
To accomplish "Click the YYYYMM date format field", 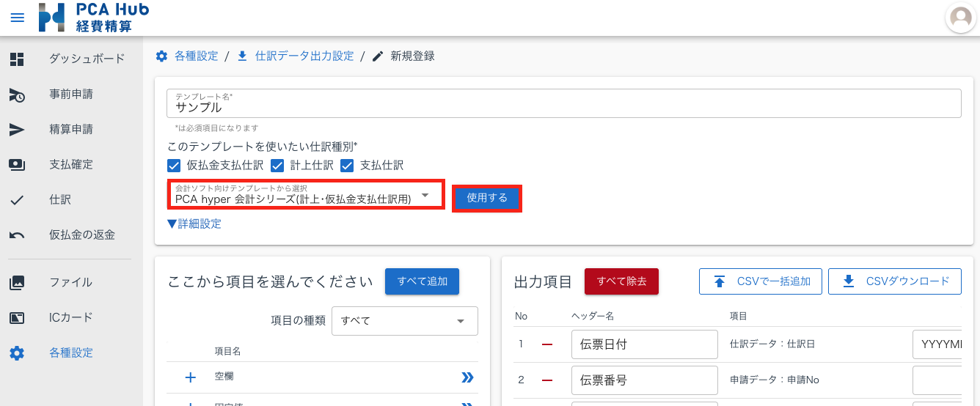I will [937, 344].
